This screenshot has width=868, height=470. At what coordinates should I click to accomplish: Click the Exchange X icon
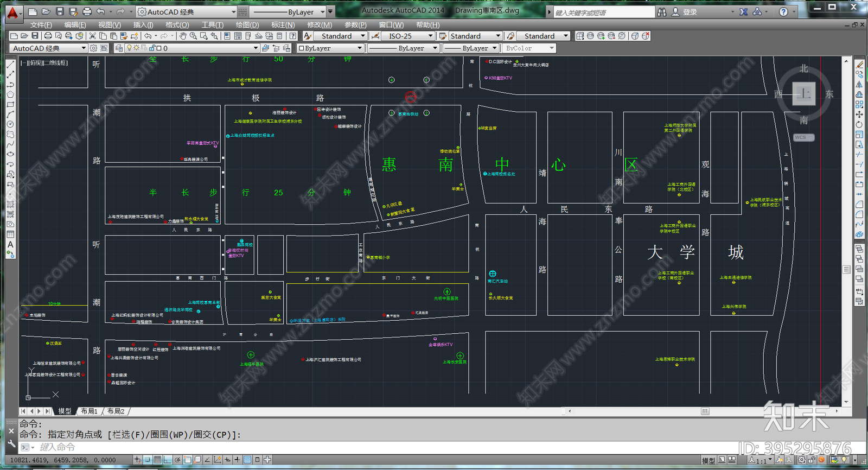click(744, 11)
